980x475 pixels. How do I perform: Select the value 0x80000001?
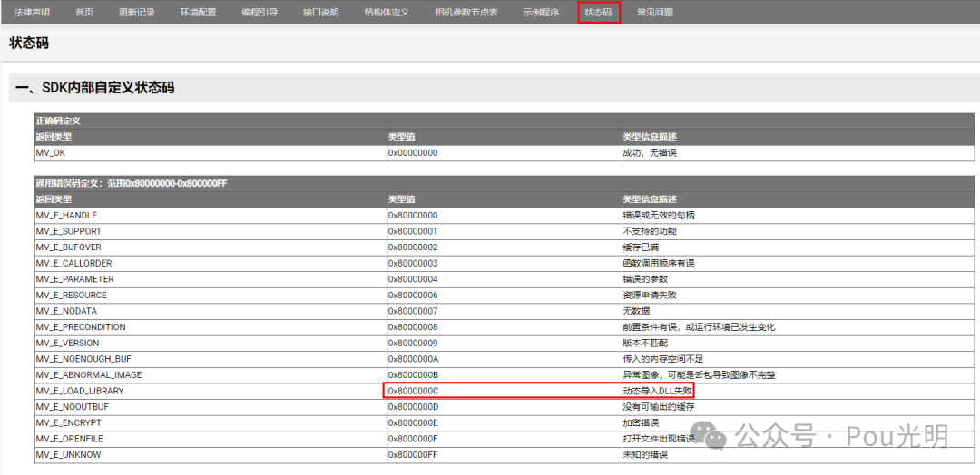pos(413,231)
